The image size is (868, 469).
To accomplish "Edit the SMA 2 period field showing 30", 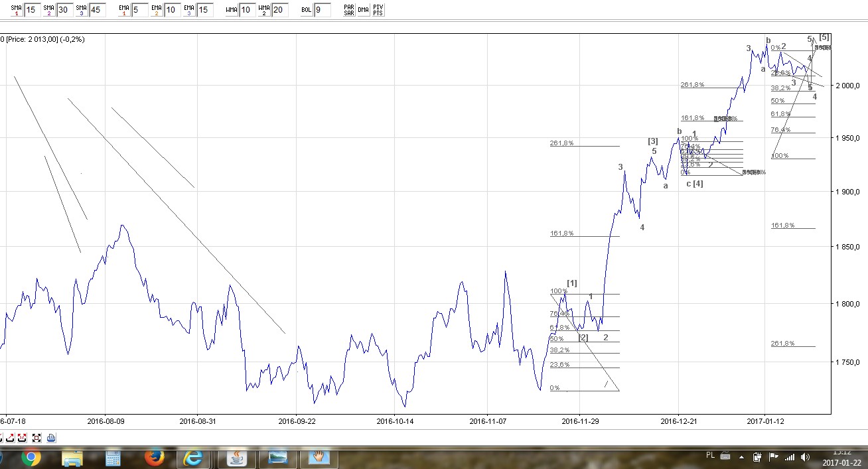I will pos(64,10).
